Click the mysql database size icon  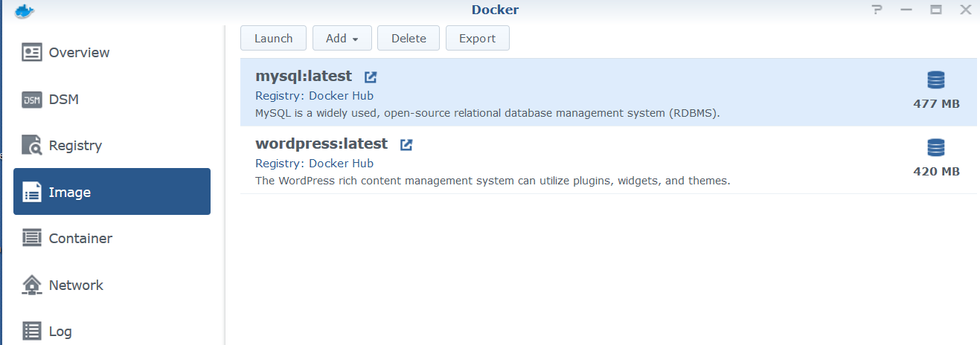[935, 80]
